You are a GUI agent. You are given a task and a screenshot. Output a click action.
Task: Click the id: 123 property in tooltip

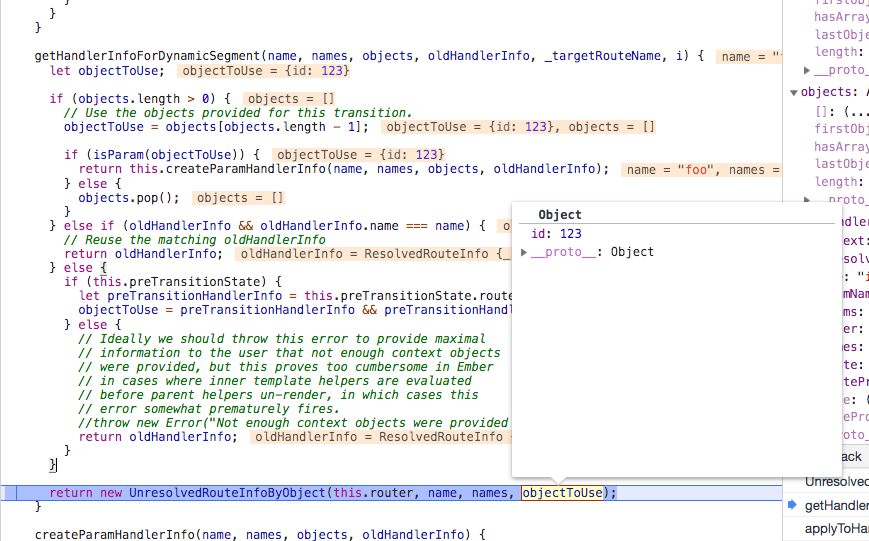(556, 234)
